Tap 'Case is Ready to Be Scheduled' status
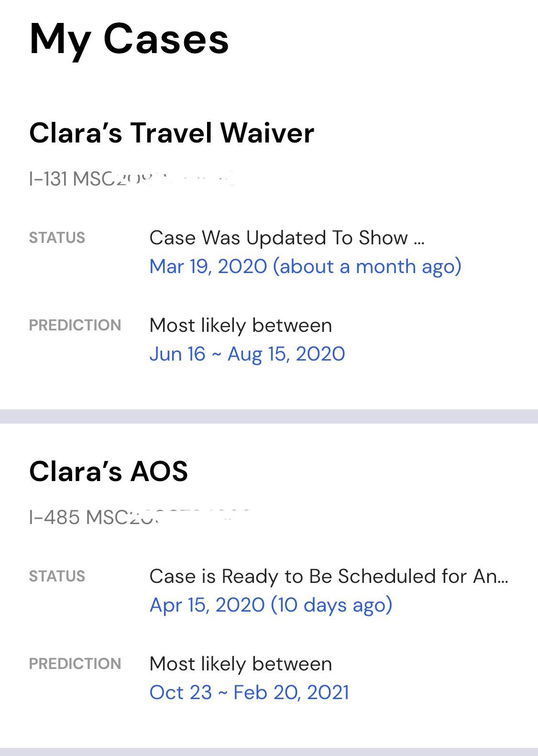 329,576
